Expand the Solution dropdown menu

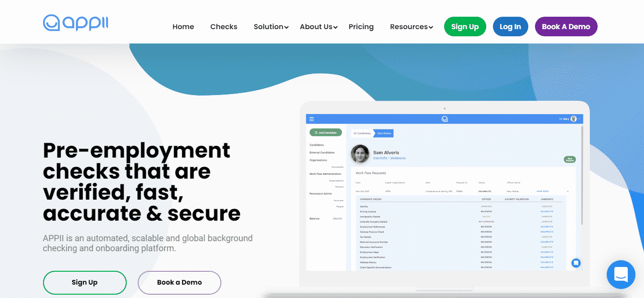click(271, 27)
